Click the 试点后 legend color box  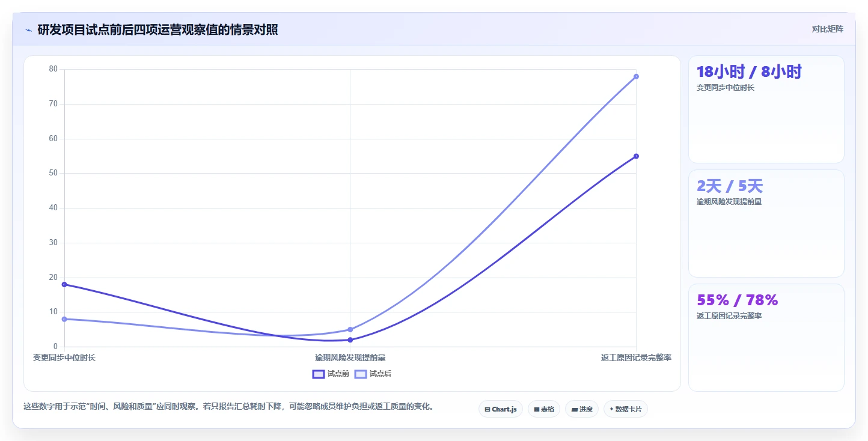(x=361, y=374)
